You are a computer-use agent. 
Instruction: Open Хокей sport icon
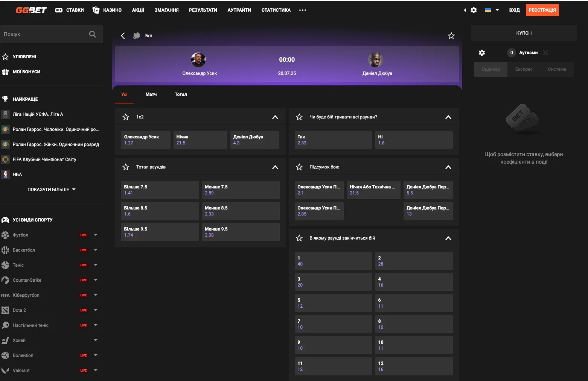pyautogui.click(x=5, y=340)
